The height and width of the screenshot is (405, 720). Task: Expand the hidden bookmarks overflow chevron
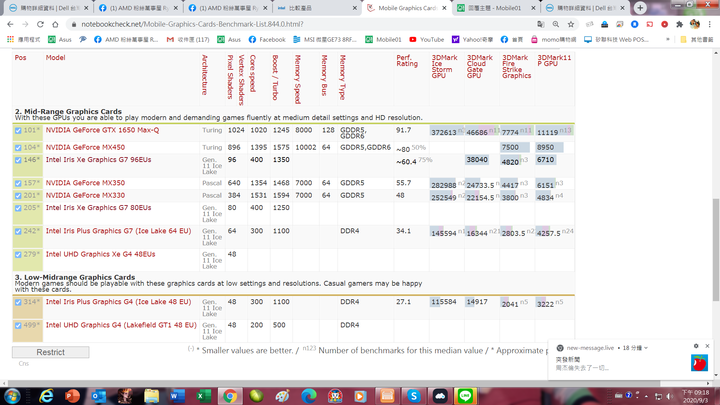(x=668, y=39)
